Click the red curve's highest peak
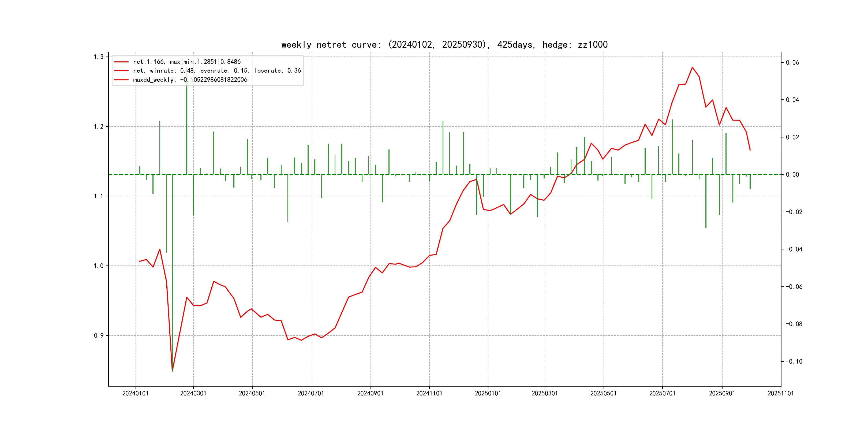Screen dimensions: 868x434 [x=692, y=68]
